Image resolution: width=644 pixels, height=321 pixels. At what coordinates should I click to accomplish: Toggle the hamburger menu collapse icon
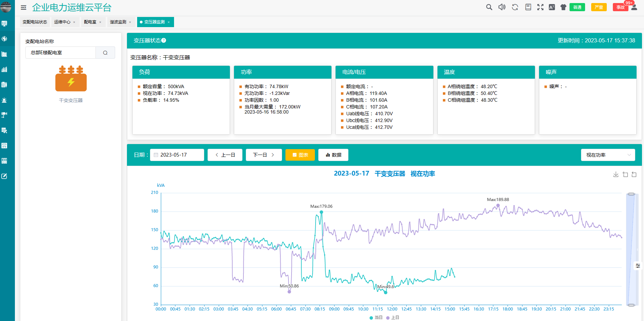tap(23, 7)
